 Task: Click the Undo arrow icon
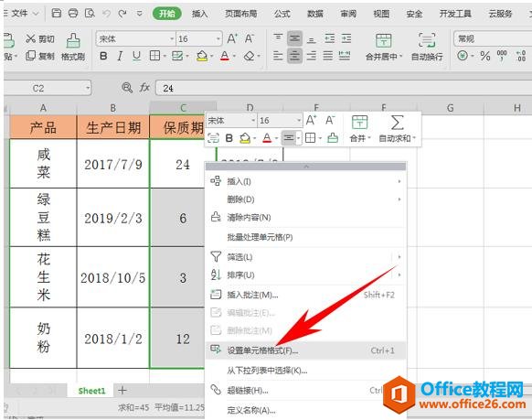(x=107, y=13)
